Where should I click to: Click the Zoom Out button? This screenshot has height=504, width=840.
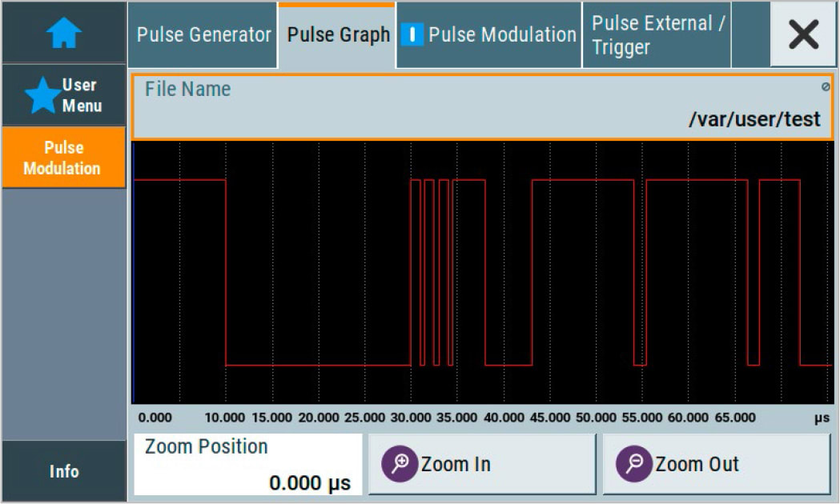(717, 464)
